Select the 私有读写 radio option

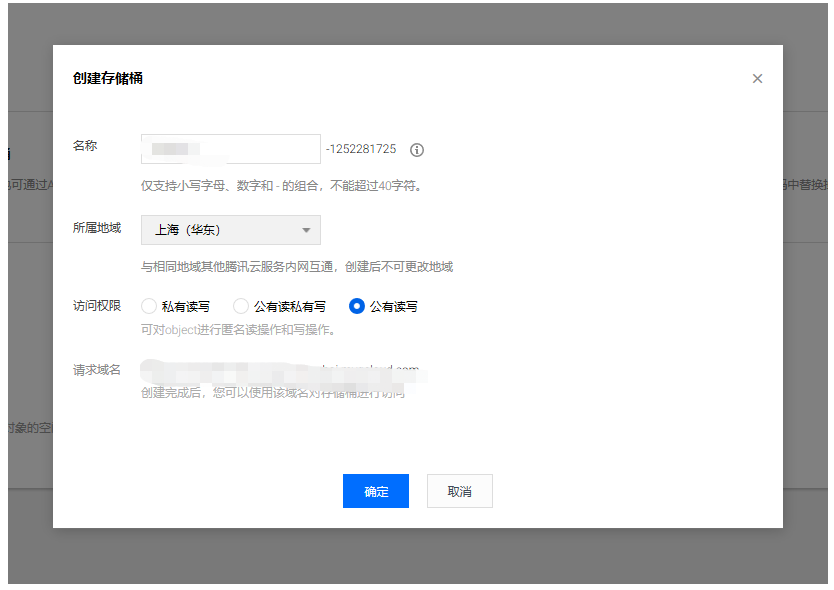click(149, 306)
